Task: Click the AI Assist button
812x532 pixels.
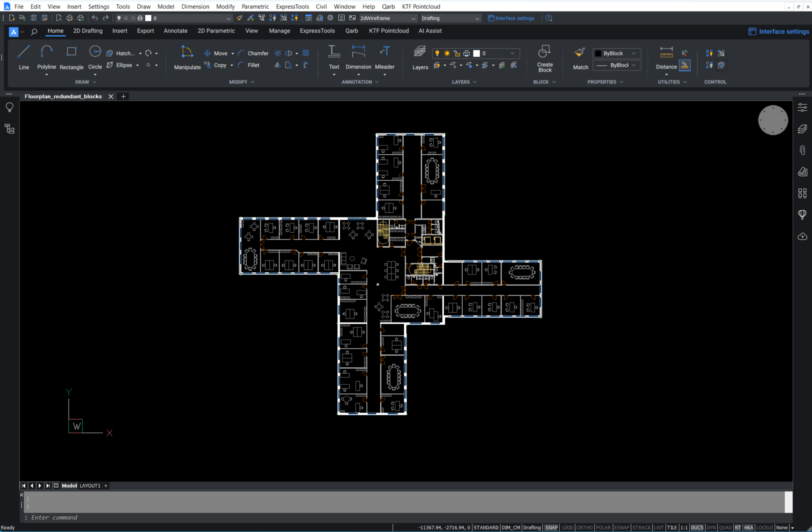Action: (x=429, y=30)
